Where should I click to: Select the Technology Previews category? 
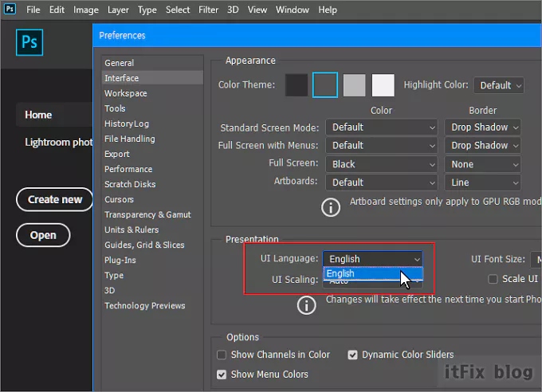tap(152, 306)
